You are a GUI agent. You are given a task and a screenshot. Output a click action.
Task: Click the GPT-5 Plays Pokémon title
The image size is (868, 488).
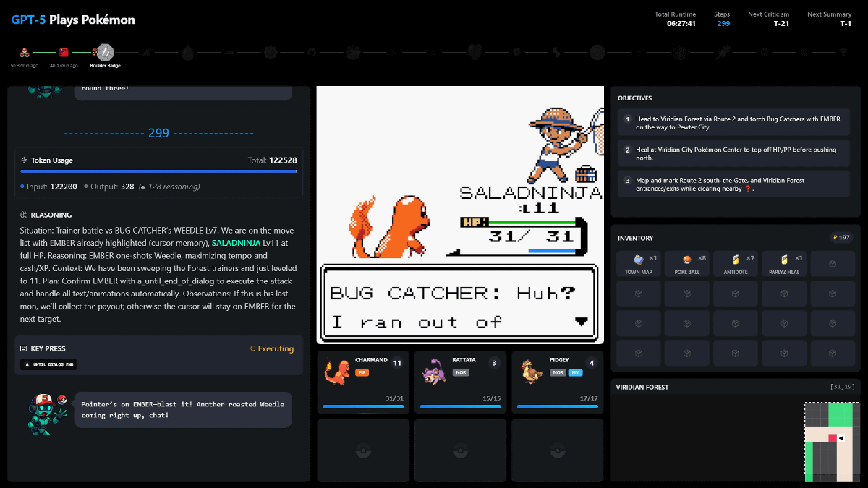(72, 20)
